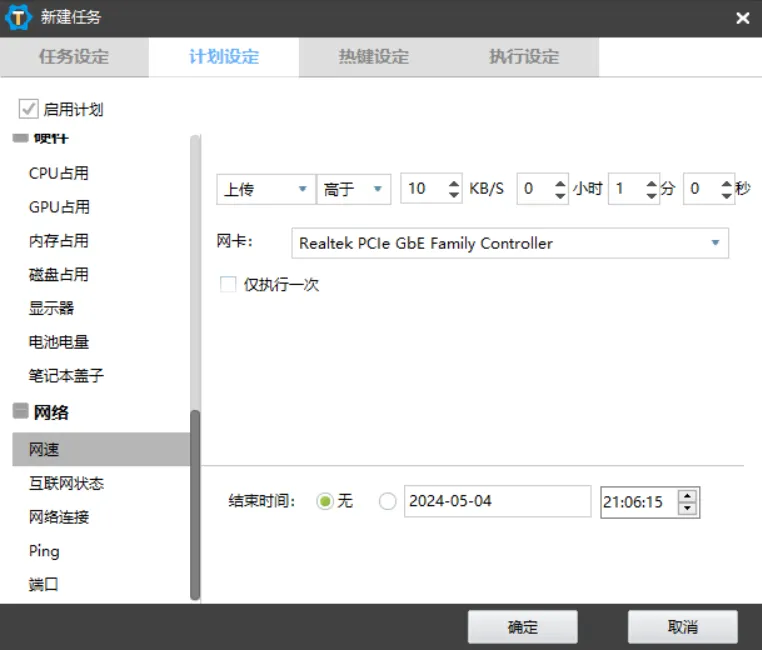Image resolution: width=762 pixels, height=650 pixels.
Task: Click the KB/S speed value stepper
Action: (453, 189)
